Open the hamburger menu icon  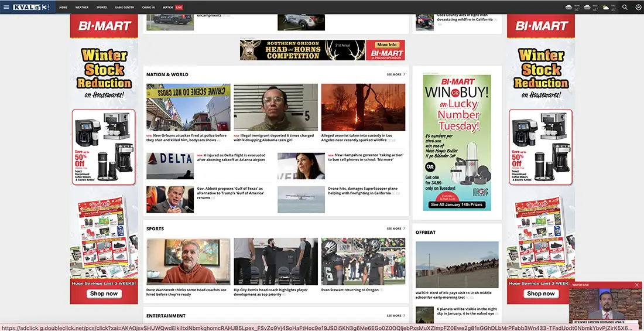tap(6, 7)
